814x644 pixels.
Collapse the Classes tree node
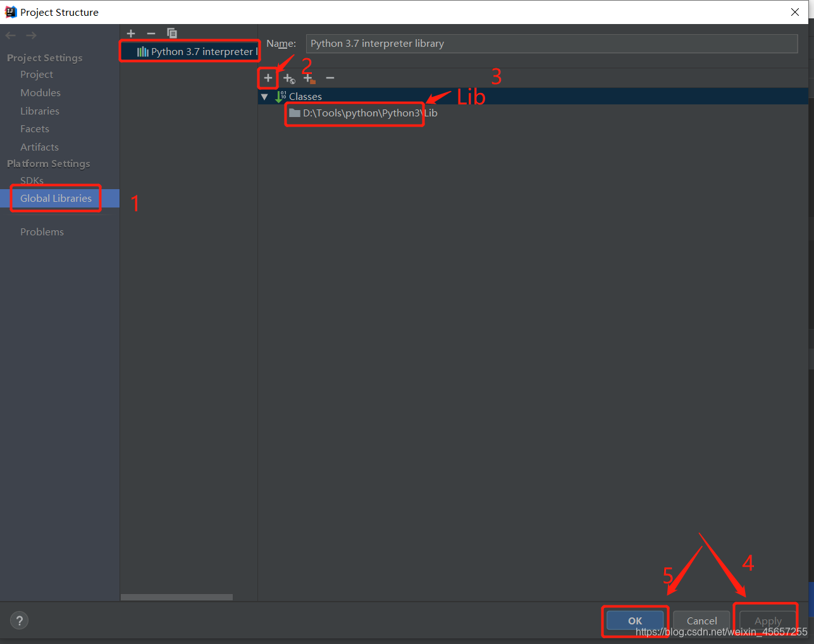pos(264,97)
